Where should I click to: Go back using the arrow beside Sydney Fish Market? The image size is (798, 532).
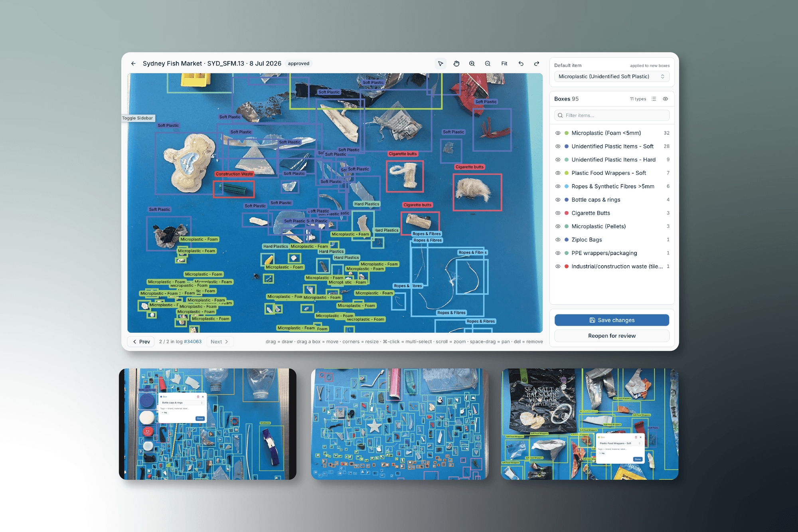(x=133, y=63)
